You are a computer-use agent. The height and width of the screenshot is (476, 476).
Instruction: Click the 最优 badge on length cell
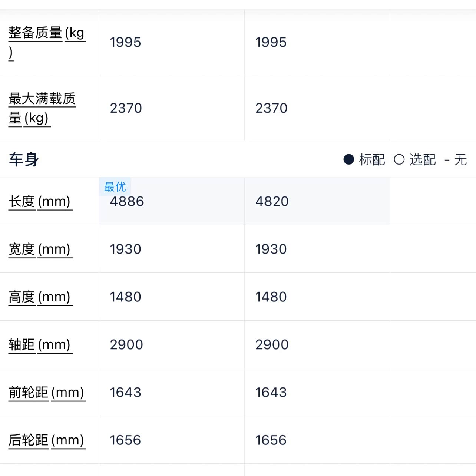(115, 186)
